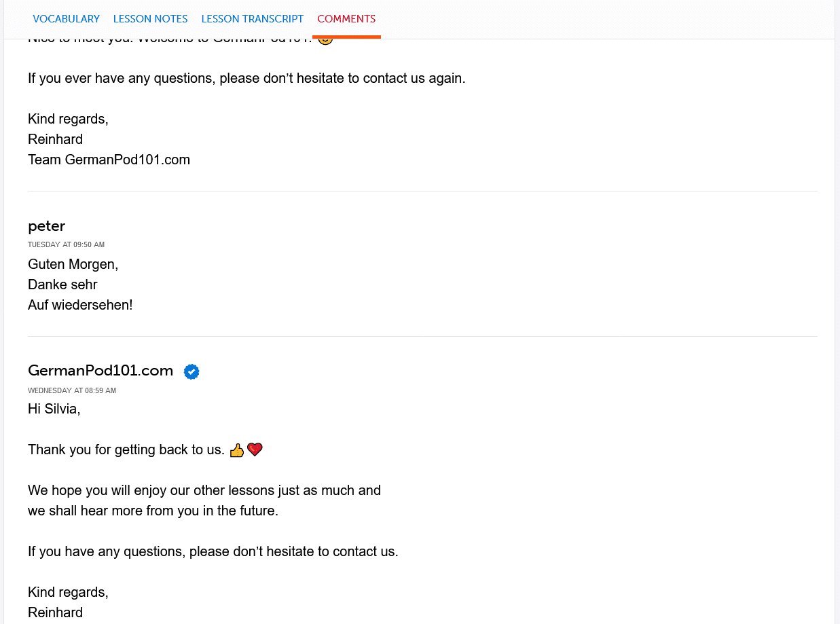Click the thumbs-up emoji
This screenshot has width=840, height=624.
click(237, 450)
